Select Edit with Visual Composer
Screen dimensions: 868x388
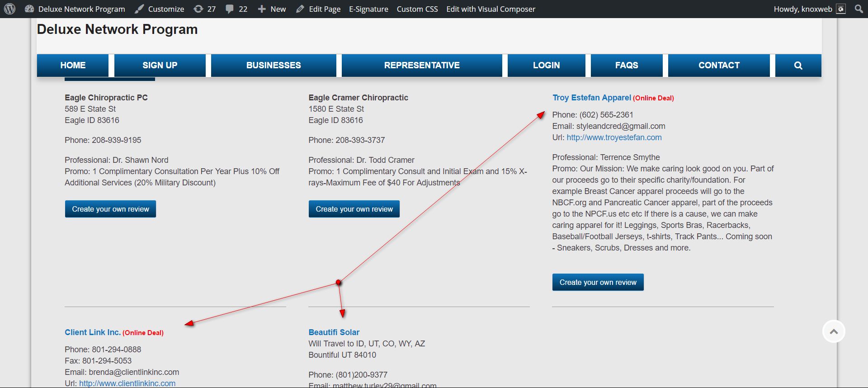point(491,9)
